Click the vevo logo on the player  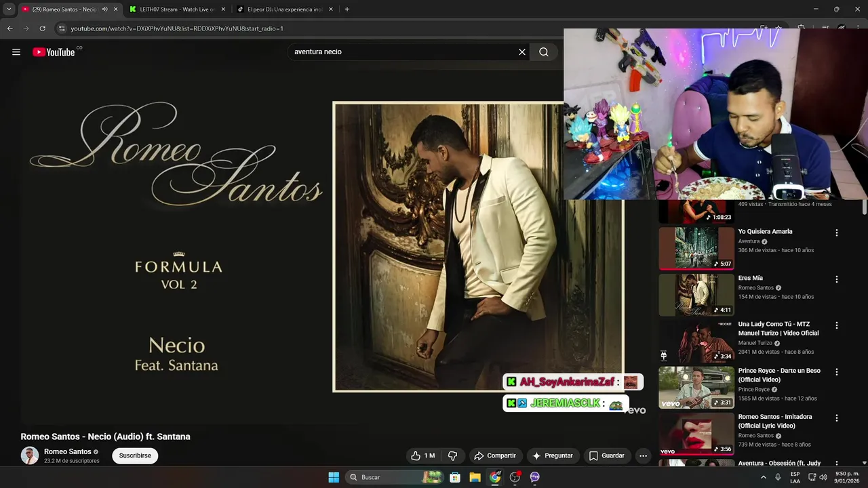[x=635, y=410]
